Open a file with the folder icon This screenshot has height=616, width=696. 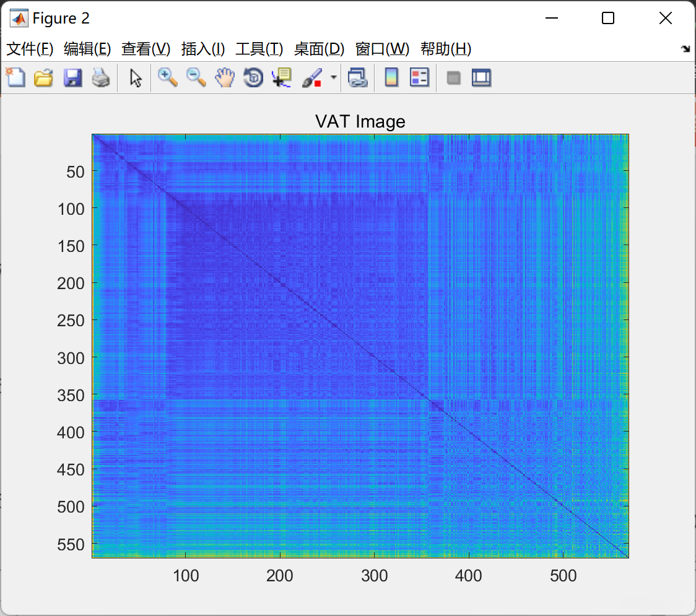tap(43, 77)
